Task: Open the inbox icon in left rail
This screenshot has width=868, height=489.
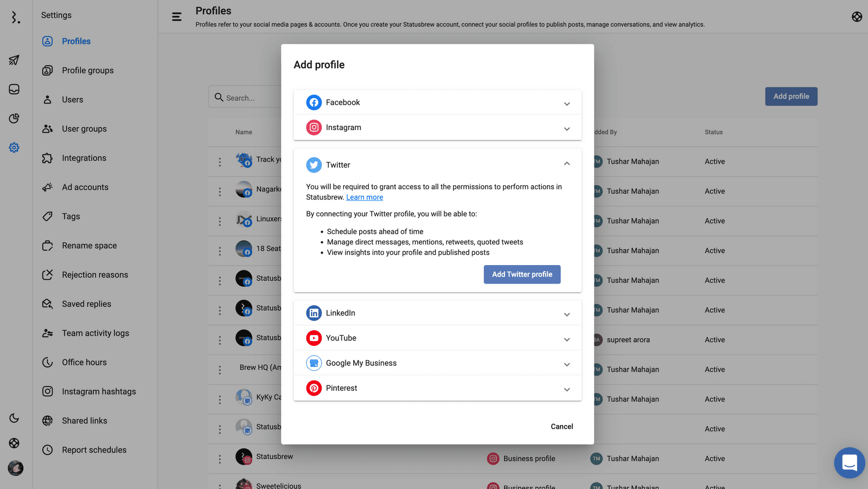Action: (14, 89)
